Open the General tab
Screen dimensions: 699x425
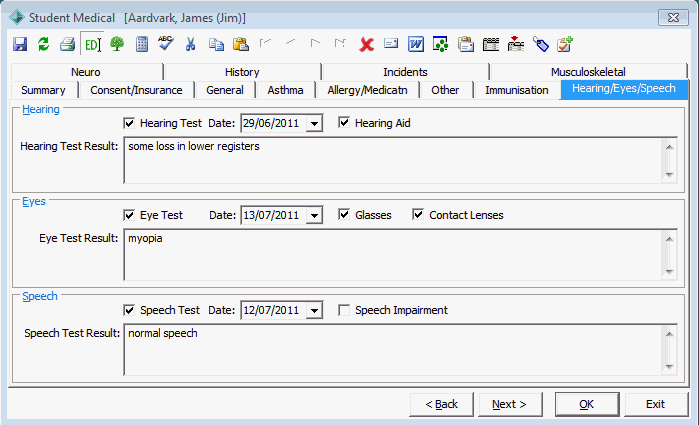point(225,90)
